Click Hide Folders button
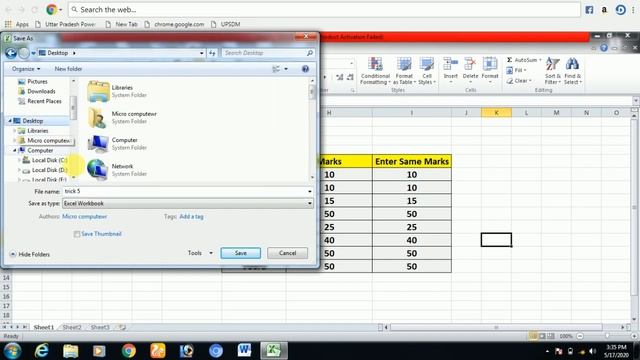 (29, 254)
